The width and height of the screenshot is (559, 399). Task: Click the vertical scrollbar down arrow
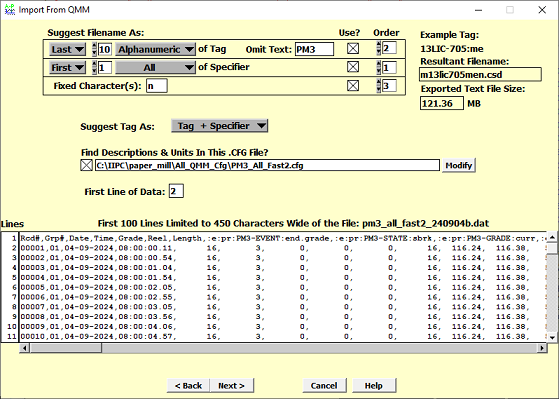[552, 337]
